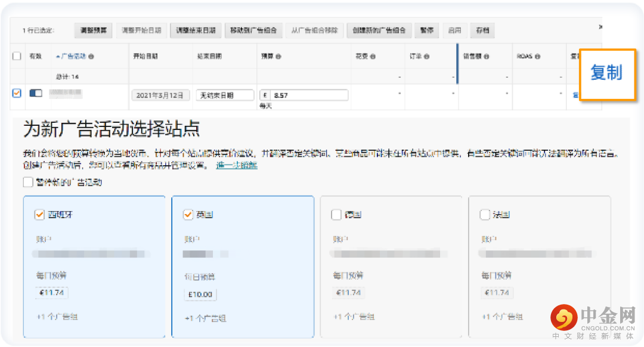Check the 德国 marketplace checkbox
This screenshot has width=644, height=347.
coord(336,215)
